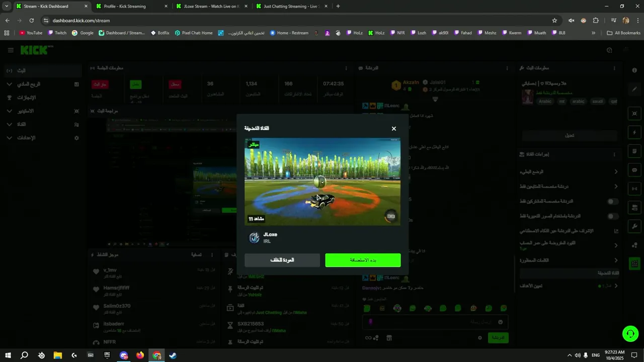The image size is (644, 362).
Task: Click the grey go back button
Action: click(x=282, y=260)
